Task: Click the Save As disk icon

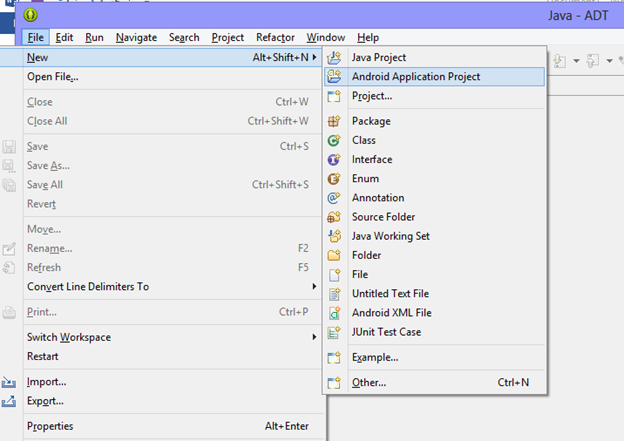Action: 9,166
